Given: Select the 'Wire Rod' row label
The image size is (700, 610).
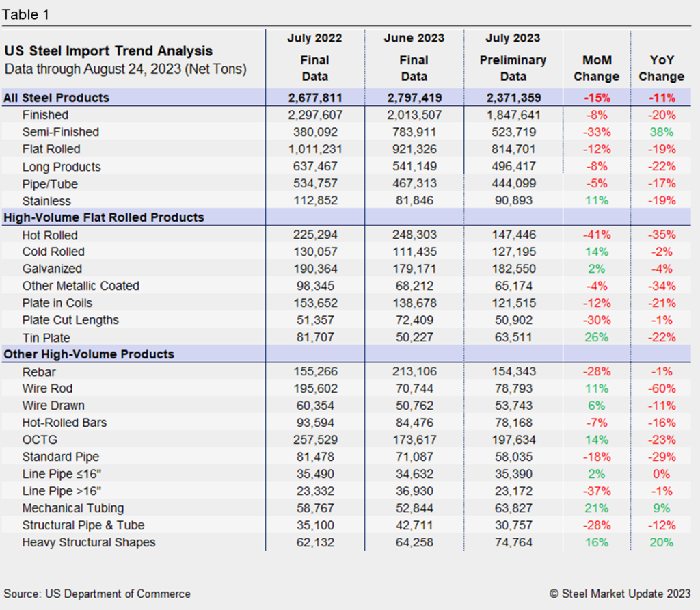Looking at the screenshot, I should point(46,388).
